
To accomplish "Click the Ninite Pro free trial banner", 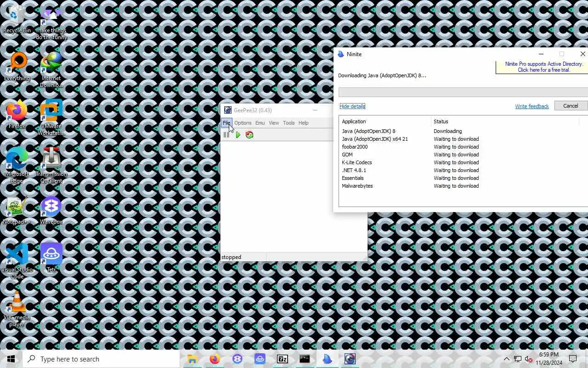I will [542, 67].
